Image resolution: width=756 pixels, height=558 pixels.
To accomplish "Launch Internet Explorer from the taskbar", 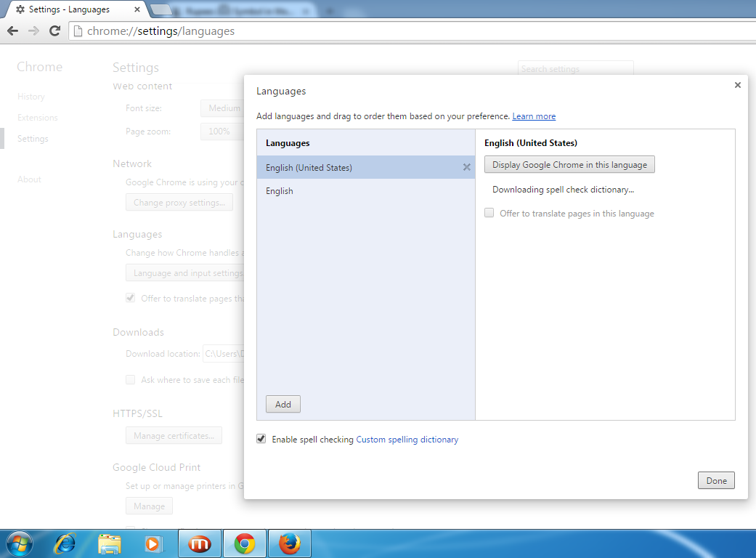I will (65, 544).
